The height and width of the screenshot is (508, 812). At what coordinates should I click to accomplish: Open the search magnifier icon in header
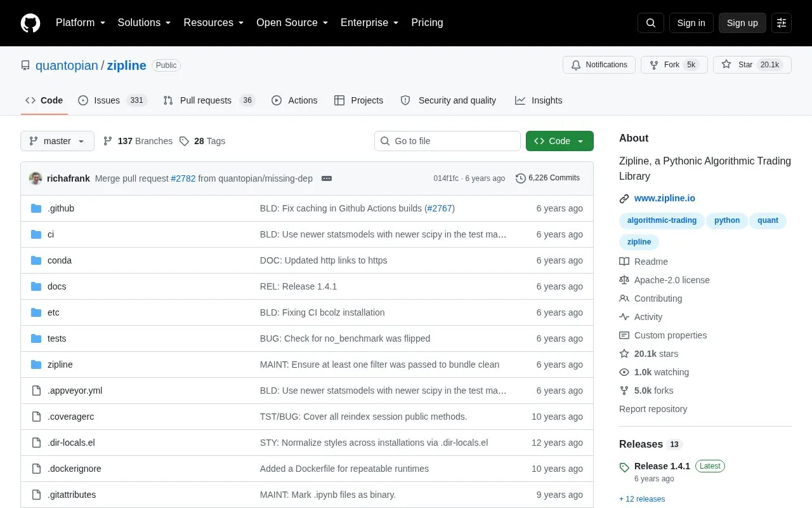coord(651,23)
